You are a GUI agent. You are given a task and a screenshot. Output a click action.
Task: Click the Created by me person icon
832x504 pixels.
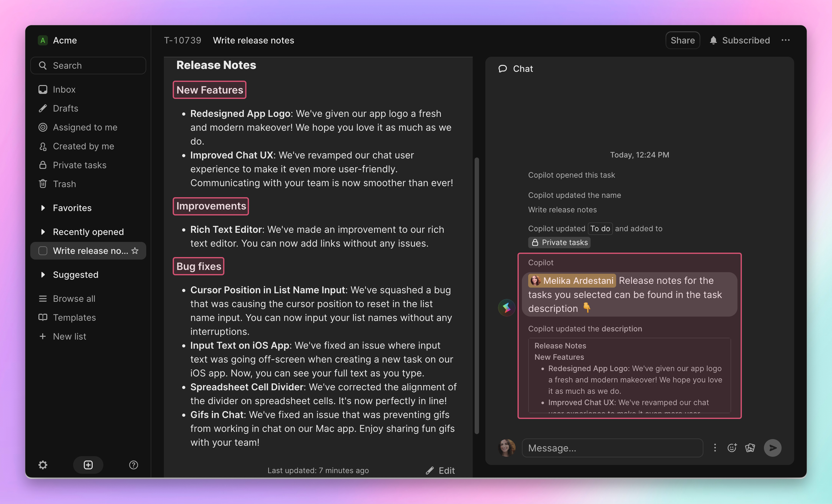click(43, 146)
